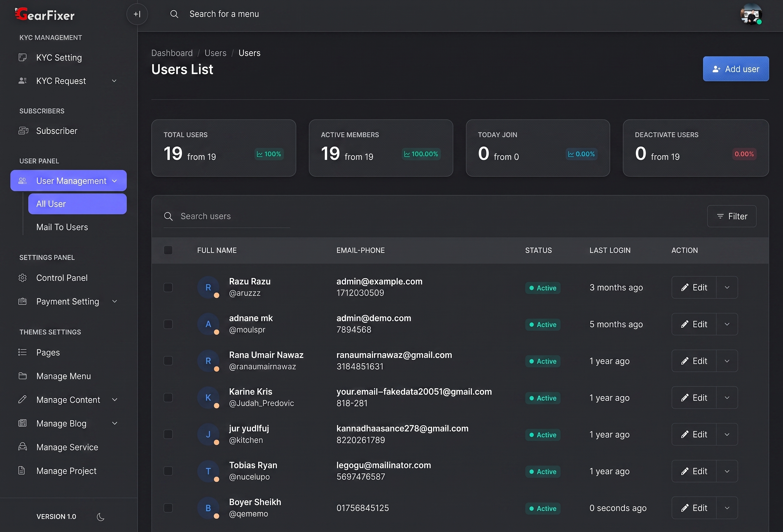Viewport: 783px width, 532px height.
Task: Select the Rana Umair Nawaz row checkbox
Action: pyautogui.click(x=168, y=361)
